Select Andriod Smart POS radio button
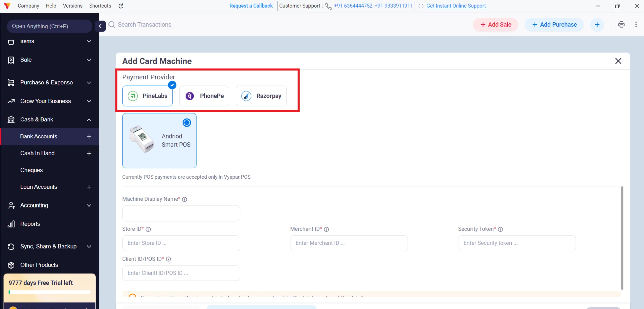 [187, 123]
